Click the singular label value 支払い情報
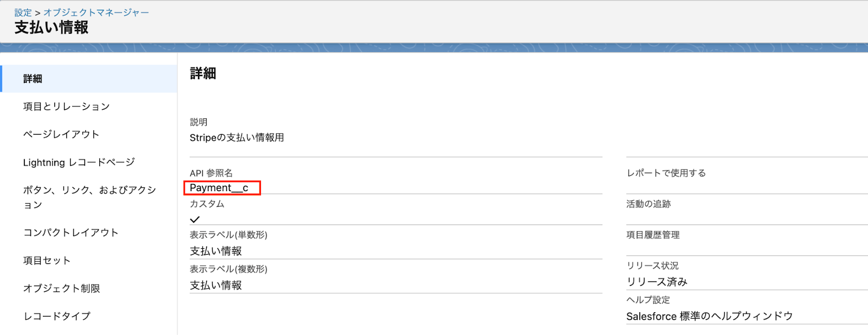Viewport: 868px width, 335px height. click(215, 251)
